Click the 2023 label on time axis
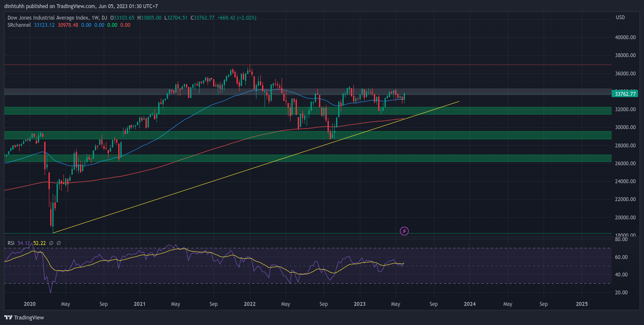The image size is (644, 325). coord(360,304)
